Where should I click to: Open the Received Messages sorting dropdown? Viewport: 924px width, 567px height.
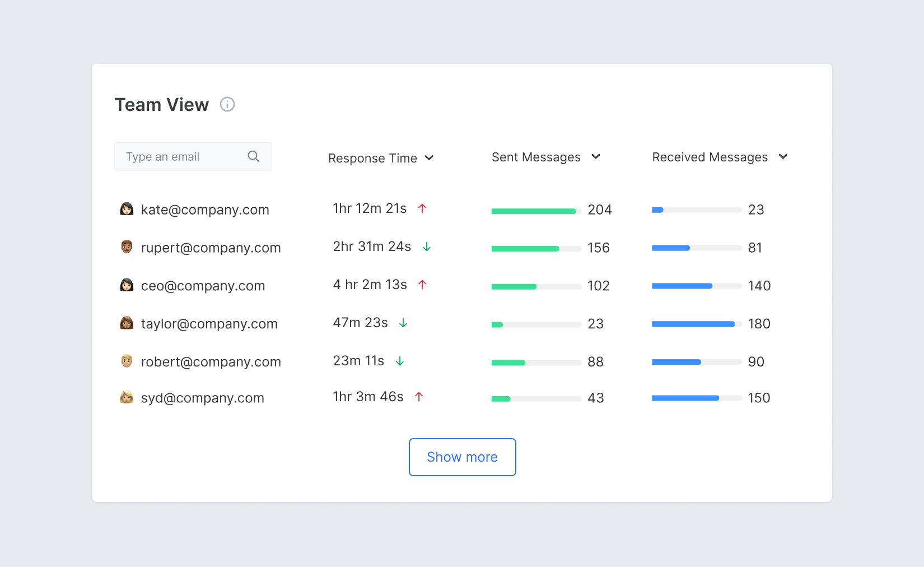(783, 157)
